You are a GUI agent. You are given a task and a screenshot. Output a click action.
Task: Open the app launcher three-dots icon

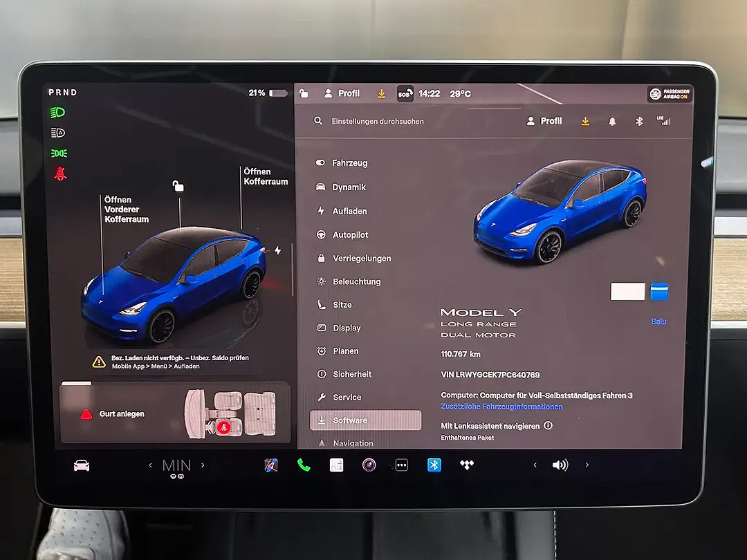point(402,465)
